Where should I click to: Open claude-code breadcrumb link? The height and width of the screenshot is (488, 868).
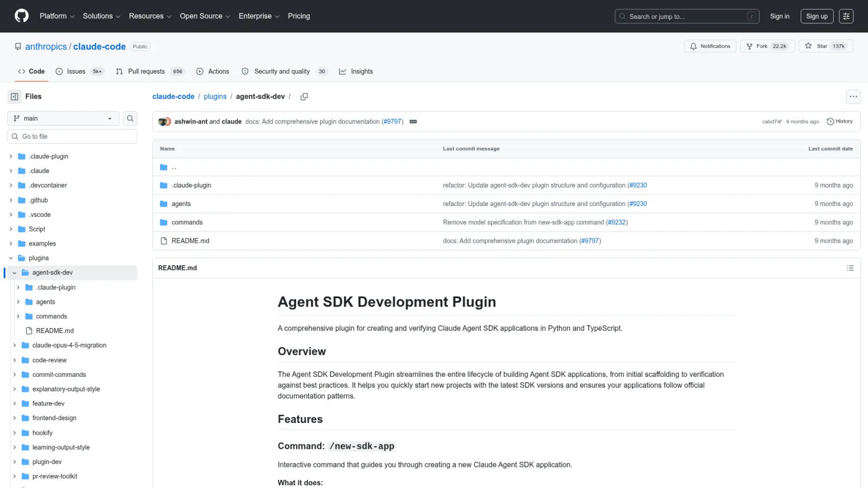tap(174, 97)
